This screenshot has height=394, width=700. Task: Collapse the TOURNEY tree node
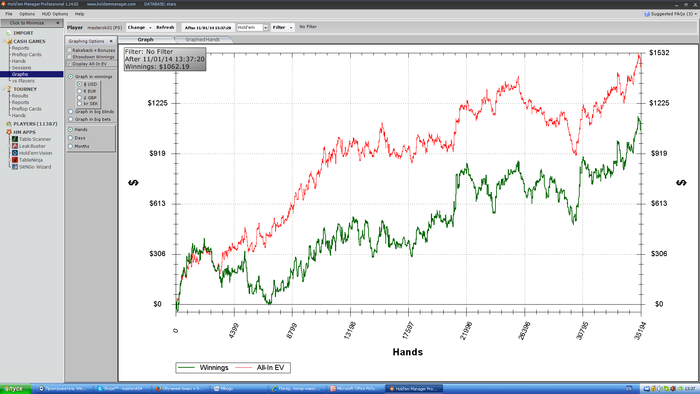[3, 89]
